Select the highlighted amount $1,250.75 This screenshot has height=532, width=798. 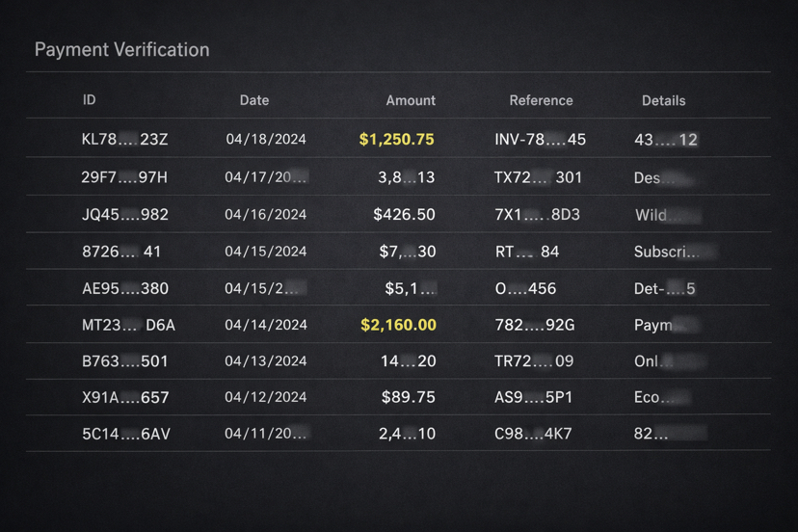(x=396, y=139)
